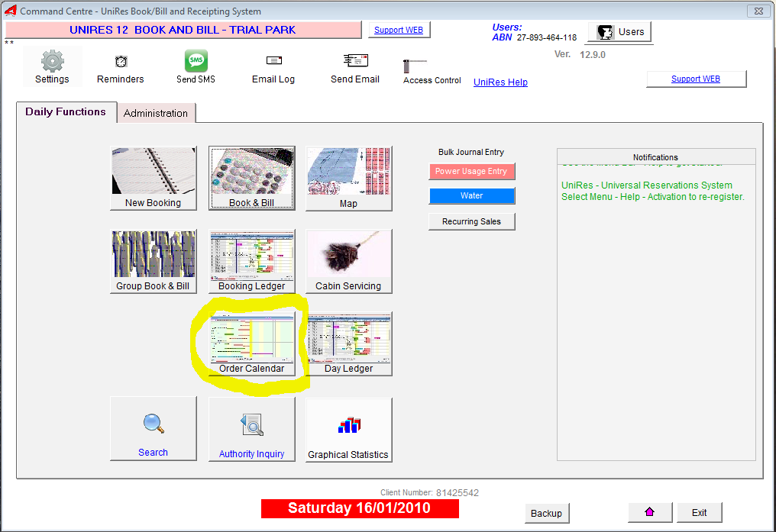Launch the Send SMS icon

196,66
